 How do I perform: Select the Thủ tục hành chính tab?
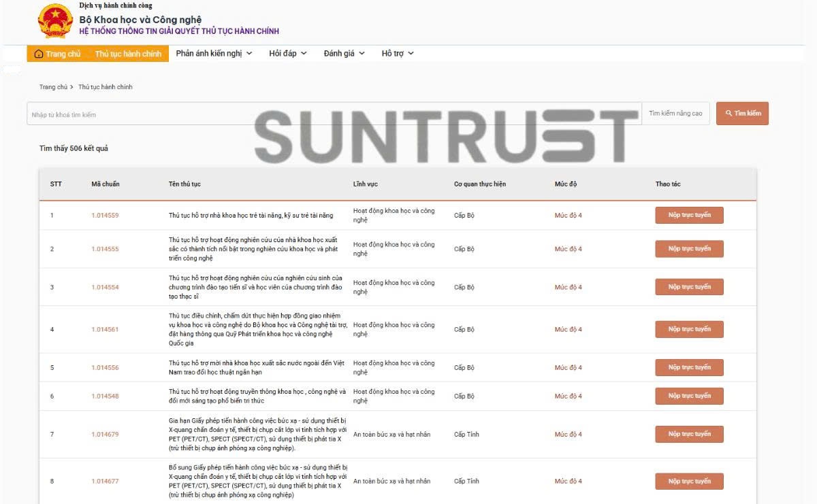tap(128, 54)
